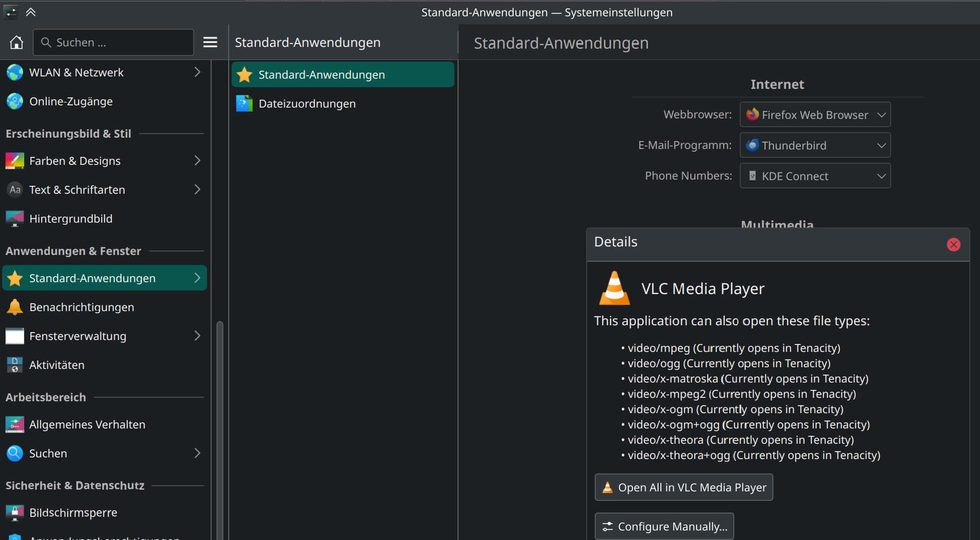Click the title bar app menu icon
This screenshot has width=980, height=540.
coord(10,12)
